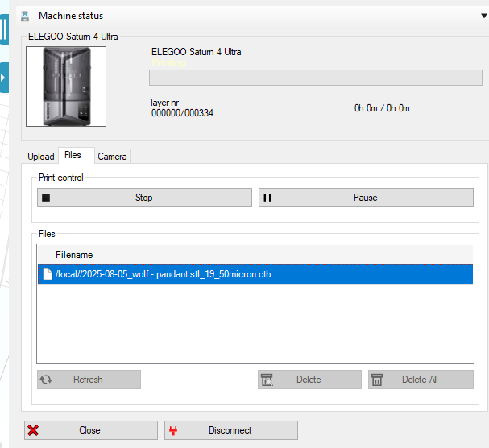The height and width of the screenshot is (448, 489).
Task: Click the refresh arrows icon
Action: pos(46,380)
